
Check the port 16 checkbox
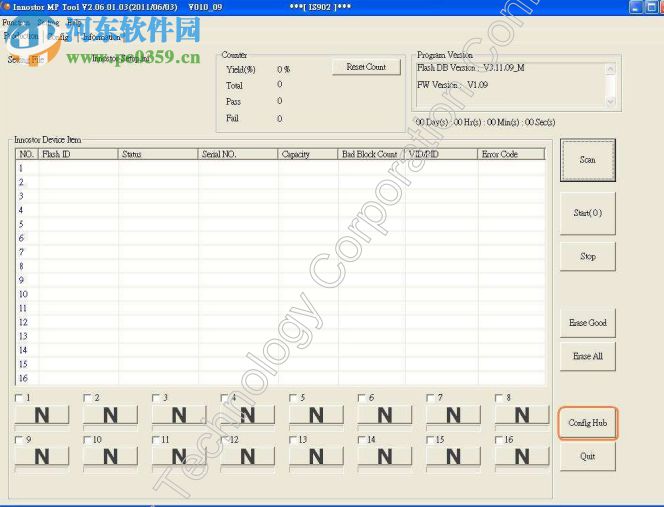[x=499, y=440]
